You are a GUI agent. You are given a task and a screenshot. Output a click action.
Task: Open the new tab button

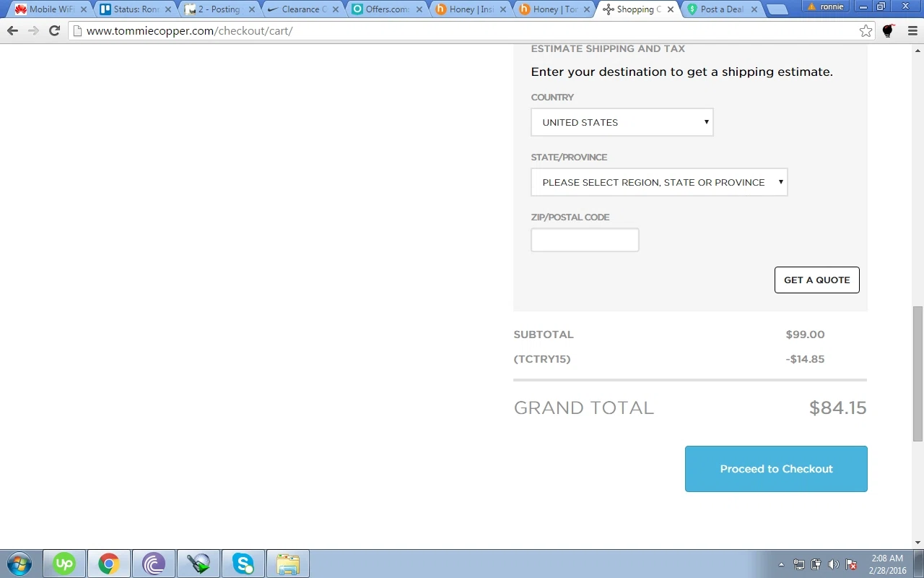tap(777, 9)
